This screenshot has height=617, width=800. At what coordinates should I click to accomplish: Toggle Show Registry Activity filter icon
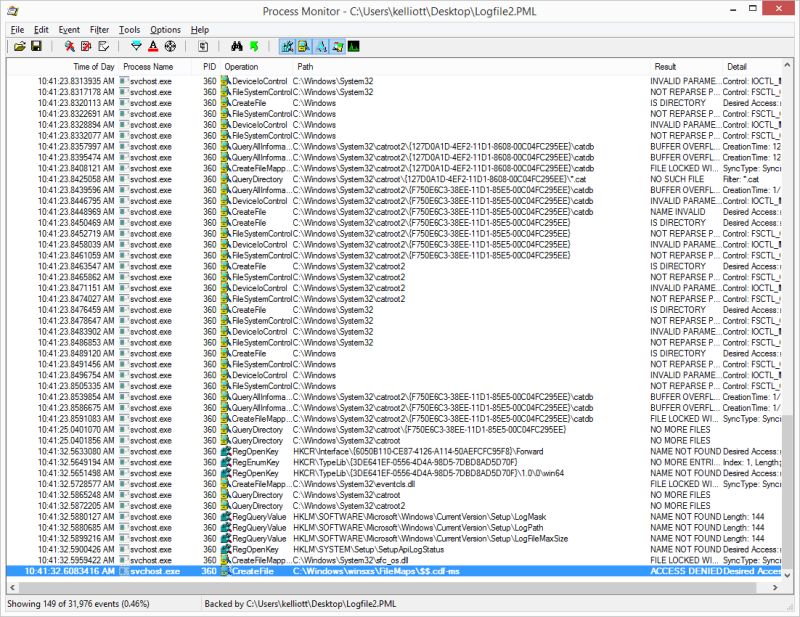(287, 46)
